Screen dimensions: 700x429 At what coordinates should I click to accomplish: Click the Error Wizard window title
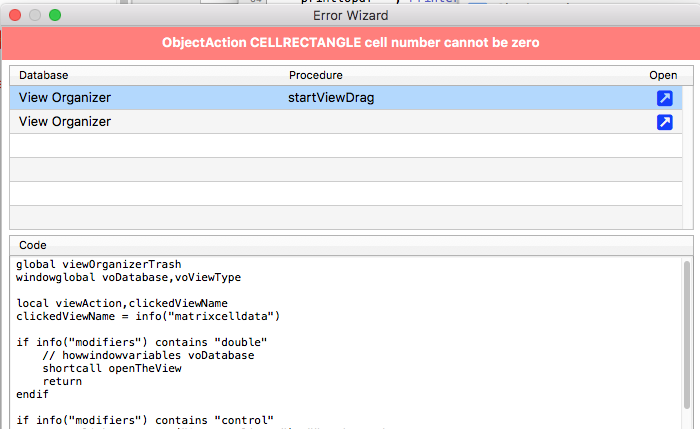pyautogui.click(x=350, y=16)
